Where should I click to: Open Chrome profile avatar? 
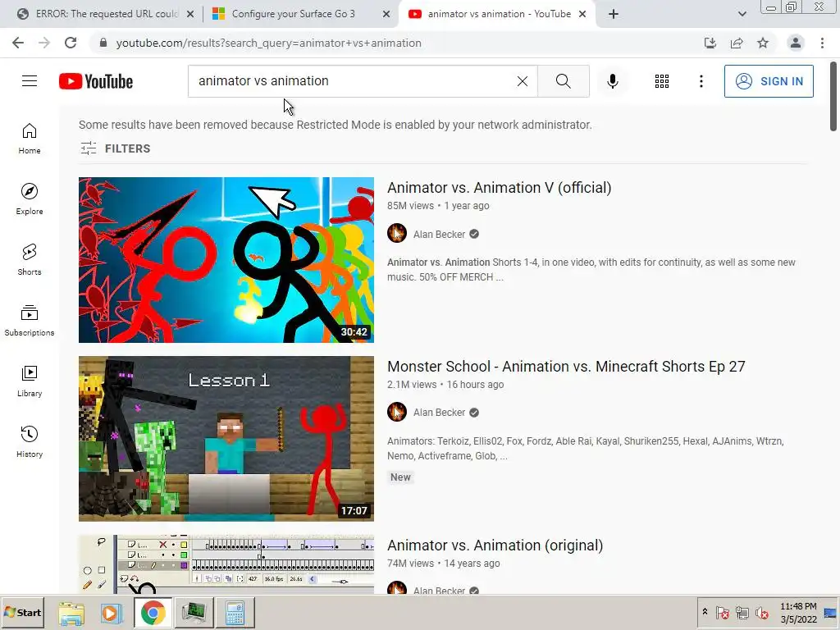796,43
